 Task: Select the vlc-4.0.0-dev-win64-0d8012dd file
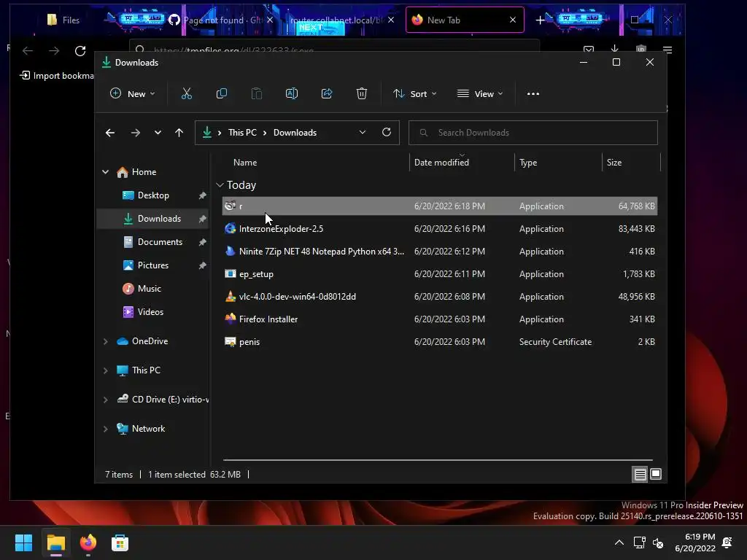tap(440, 297)
